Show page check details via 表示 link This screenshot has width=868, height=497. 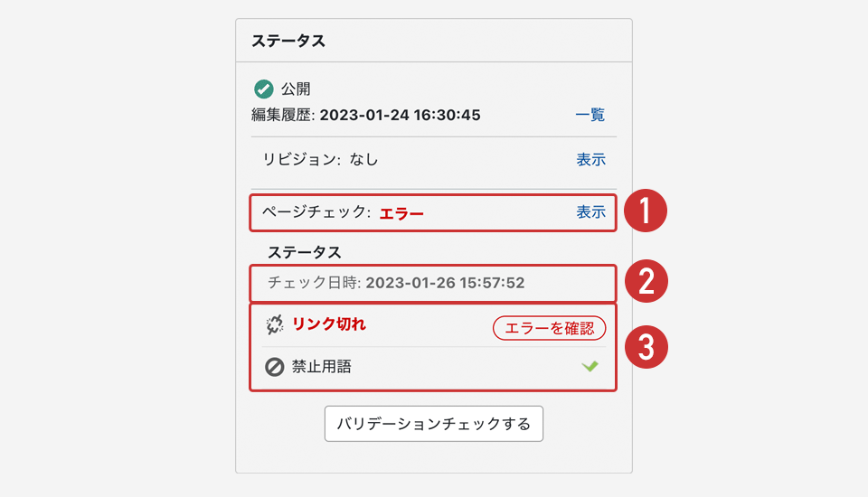coord(590,212)
